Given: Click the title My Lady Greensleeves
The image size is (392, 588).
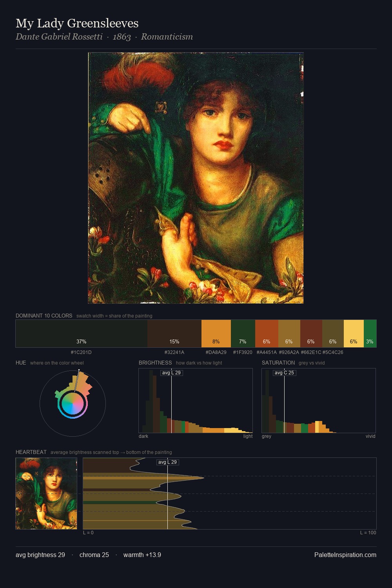Looking at the screenshot, I should click(x=77, y=23).
